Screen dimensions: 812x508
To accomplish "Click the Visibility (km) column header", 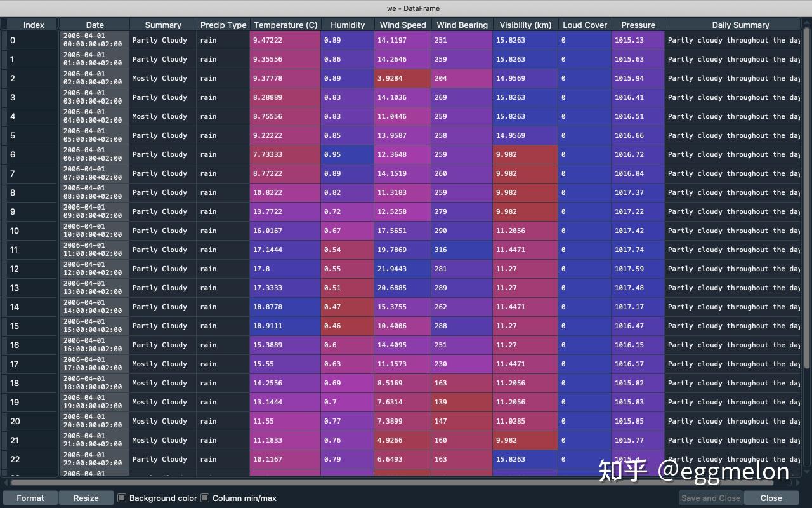I will 525,25.
